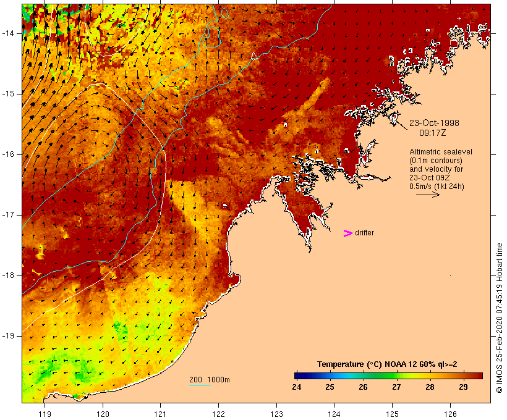507x420 pixels.
Task: Click the velocity scale reference arrow
Action: click(428, 195)
